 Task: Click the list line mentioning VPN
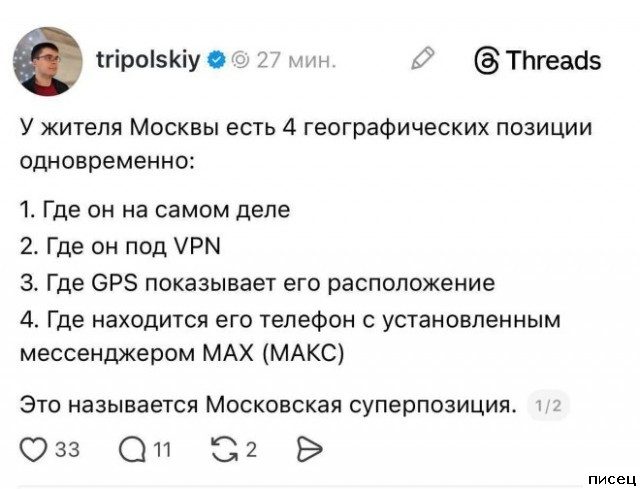coord(121,246)
